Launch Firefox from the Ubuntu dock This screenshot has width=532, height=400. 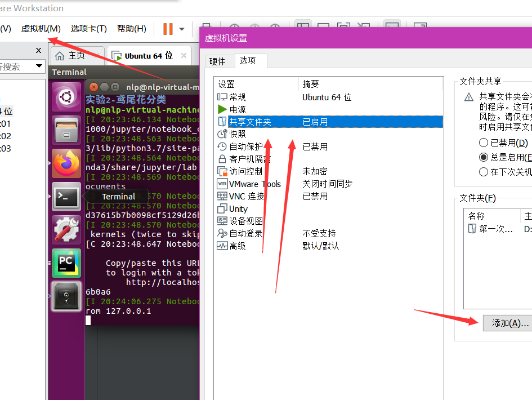[x=66, y=163]
